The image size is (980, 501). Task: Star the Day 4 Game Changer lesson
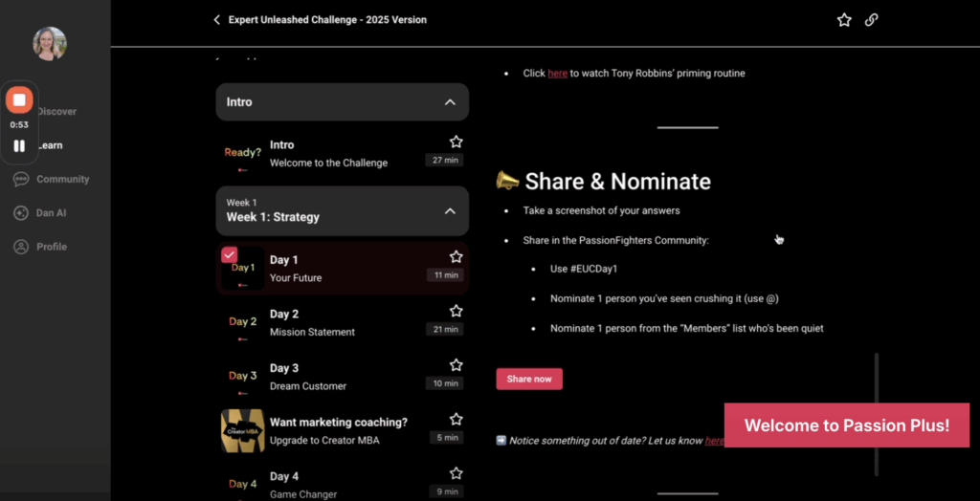tap(456, 473)
